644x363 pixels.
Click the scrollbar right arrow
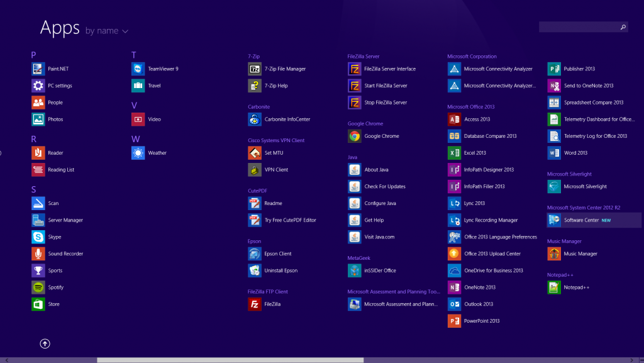pos(631,360)
